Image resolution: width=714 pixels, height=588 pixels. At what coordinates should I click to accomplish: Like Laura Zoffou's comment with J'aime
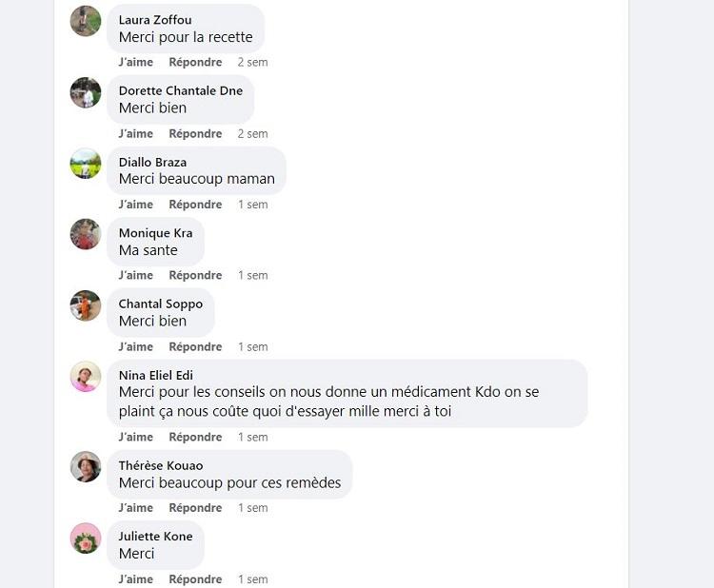(136, 62)
